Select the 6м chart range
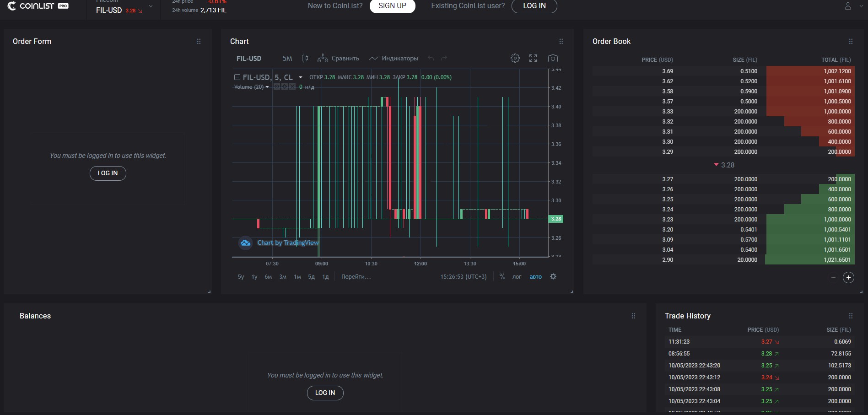 tap(268, 277)
